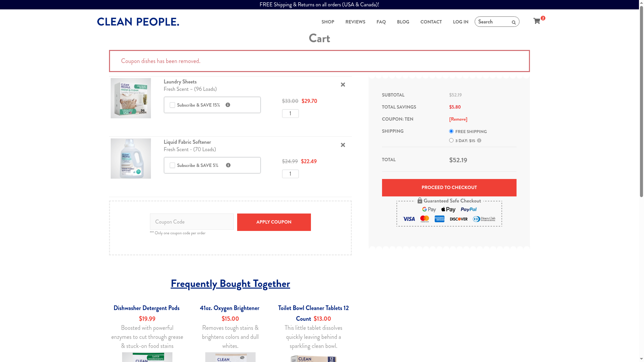This screenshot has width=644, height=362.
Task: Click the lock icon beside Guaranteed Safe Checkout
Action: 420,200
